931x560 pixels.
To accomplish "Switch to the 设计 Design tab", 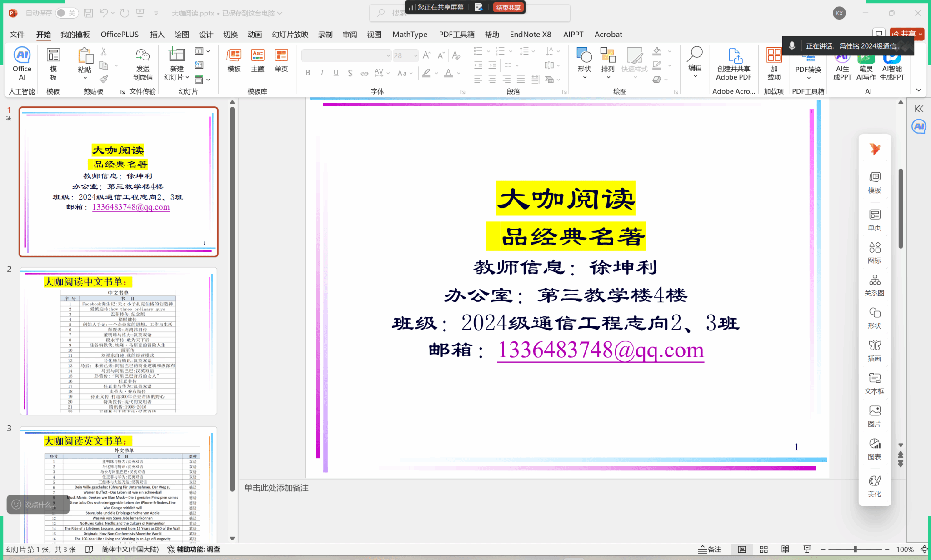I will pyautogui.click(x=206, y=35).
